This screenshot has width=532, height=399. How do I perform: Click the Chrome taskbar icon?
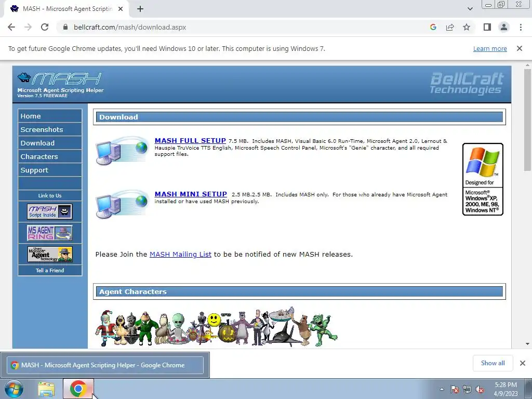coord(78,389)
